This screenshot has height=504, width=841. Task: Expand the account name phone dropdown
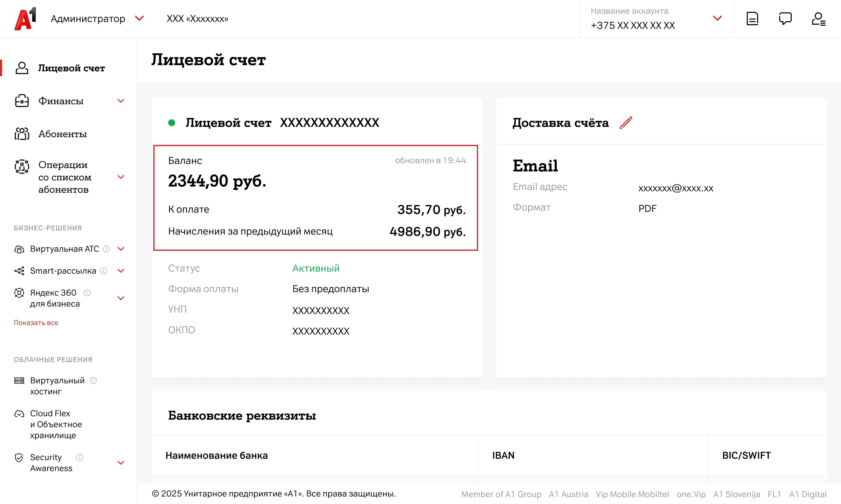click(x=717, y=18)
